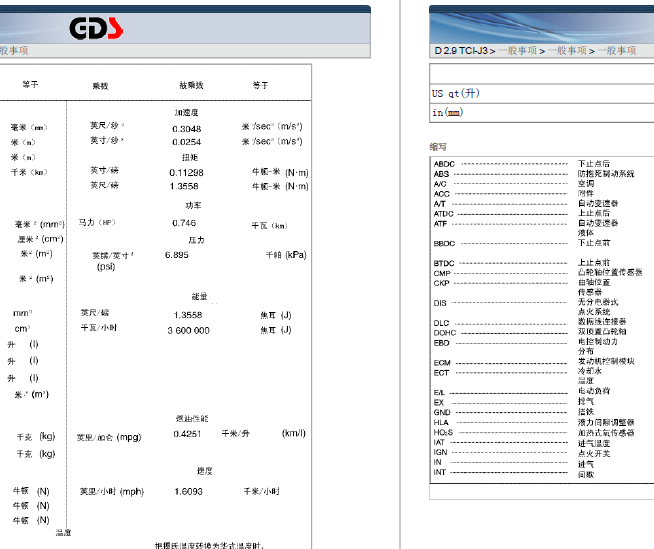Click the definition 发动机控制模块
Screen dimensions: 654x549
pos(606,361)
